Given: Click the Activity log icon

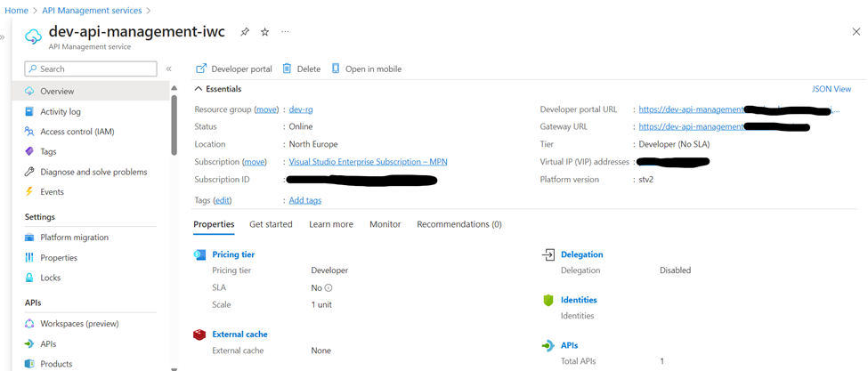Looking at the screenshot, I should (30, 112).
